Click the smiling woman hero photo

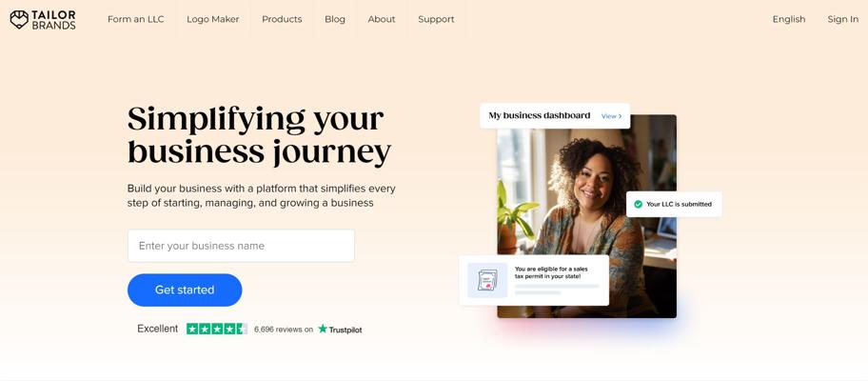point(587,216)
